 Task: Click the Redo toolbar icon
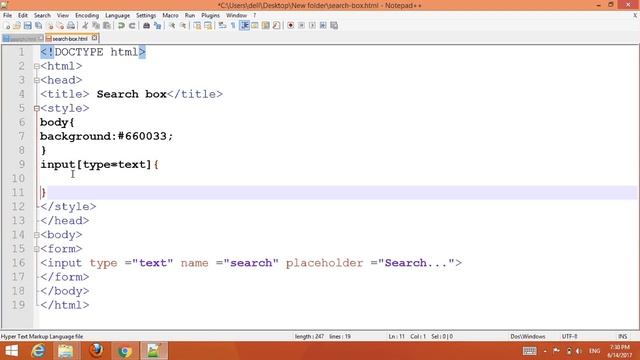132,26
